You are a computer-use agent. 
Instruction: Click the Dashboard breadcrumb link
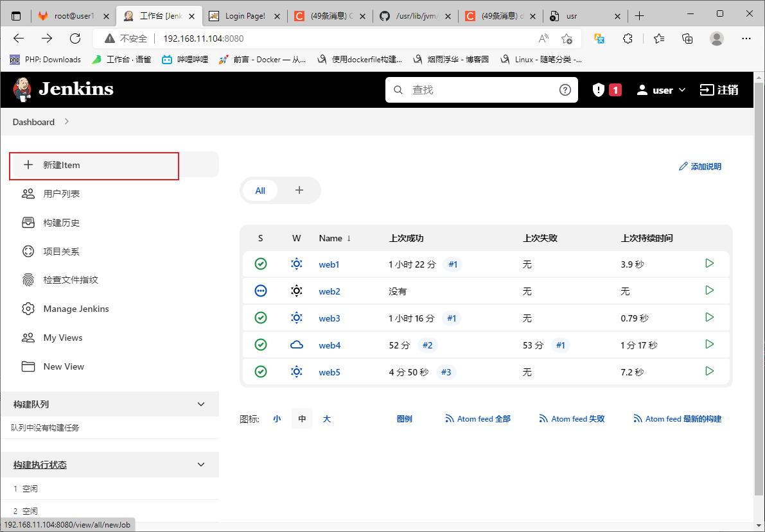click(33, 122)
